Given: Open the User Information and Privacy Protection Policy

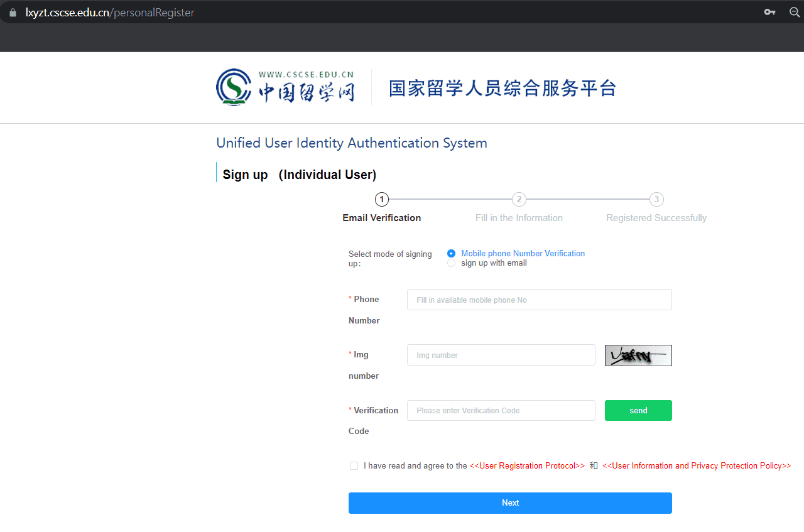Looking at the screenshot, I should 697,465.
